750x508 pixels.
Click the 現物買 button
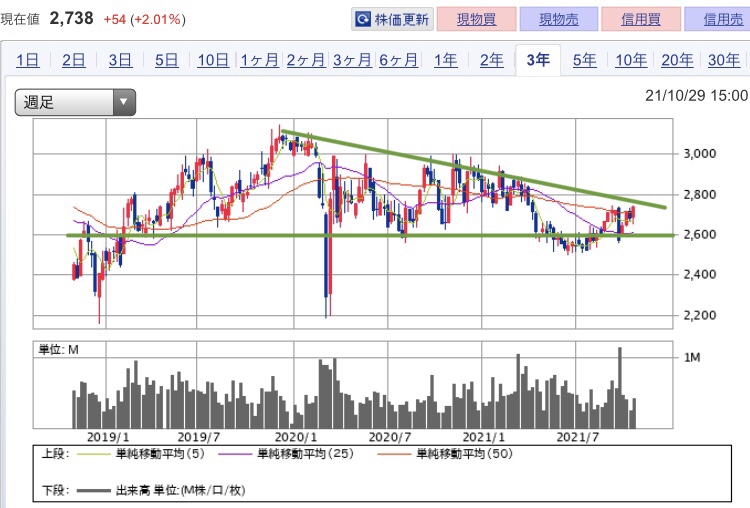point(476,19)
